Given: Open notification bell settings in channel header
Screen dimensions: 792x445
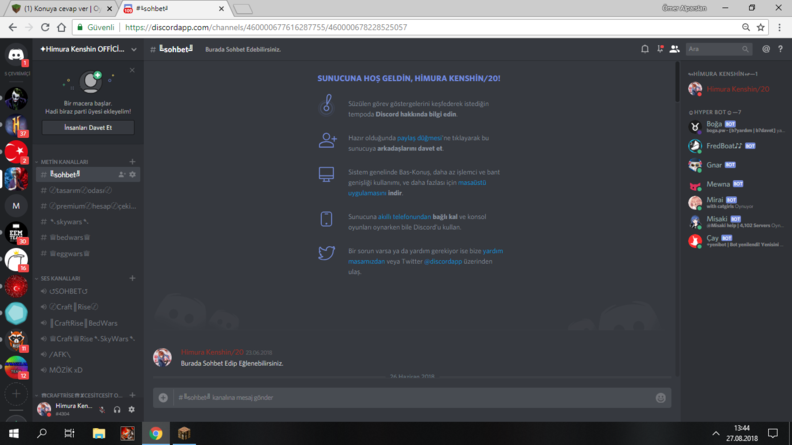Looking at the screenshot, I should tap(645, 49).
